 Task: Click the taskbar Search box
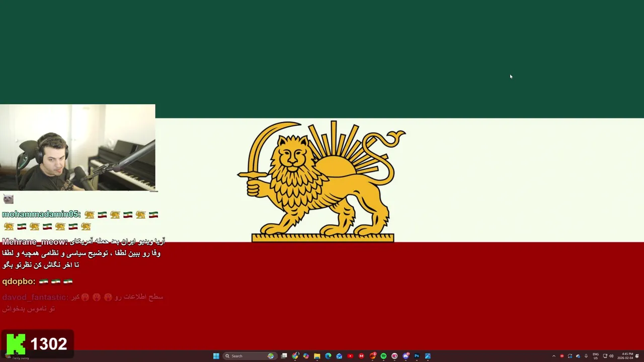[250, 356]
